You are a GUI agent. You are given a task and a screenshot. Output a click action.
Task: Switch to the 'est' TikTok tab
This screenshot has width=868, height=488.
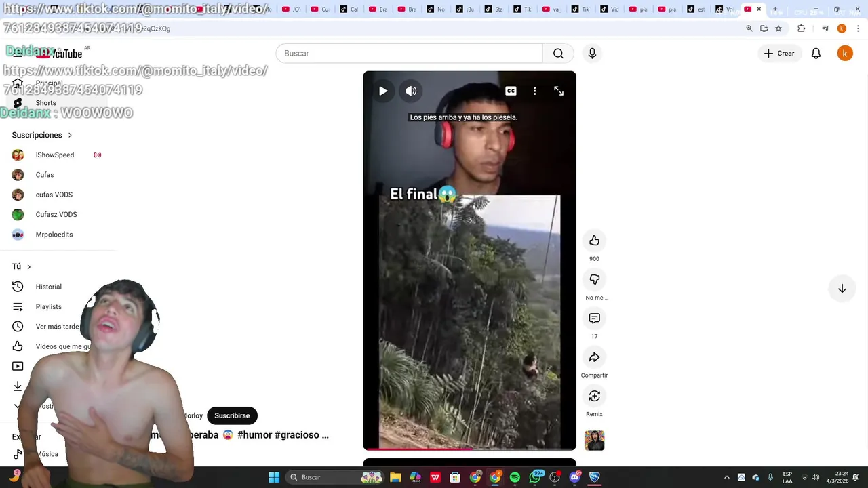pyautogui.click(x=696, y=9)
